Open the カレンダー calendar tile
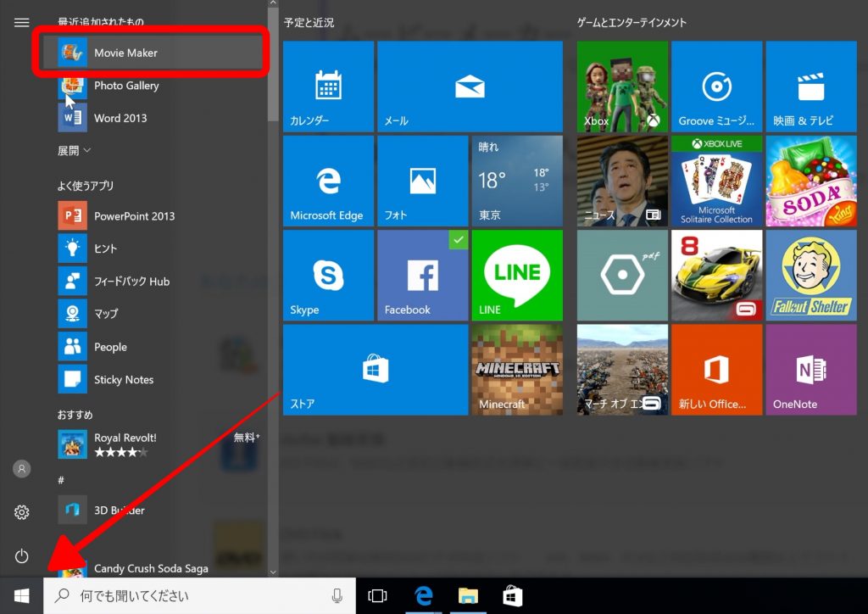Image resolution: width=868 pixels, height=614 pixels. tap(328, 87)
